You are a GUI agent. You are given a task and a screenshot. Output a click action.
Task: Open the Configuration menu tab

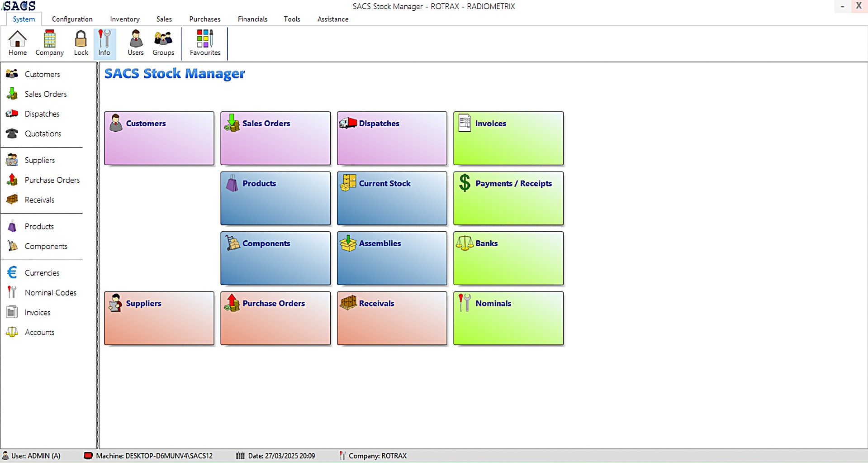click(x=72, y=19)
